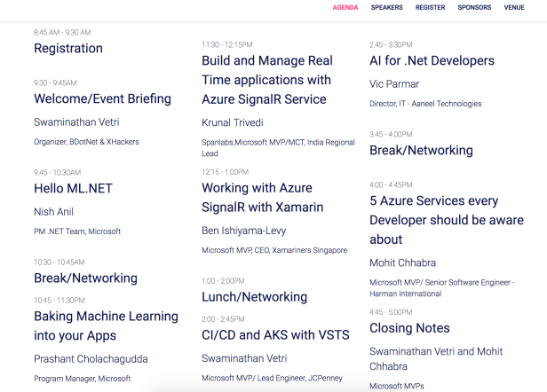Click the 10:30 - 10:45AM time label
The width and height of the screenshot is (547, 392).
tap(59, 262)
